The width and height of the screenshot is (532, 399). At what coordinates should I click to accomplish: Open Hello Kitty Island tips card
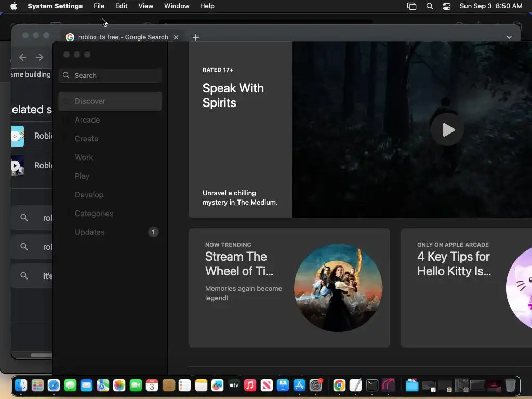click(x=466, y=288)
